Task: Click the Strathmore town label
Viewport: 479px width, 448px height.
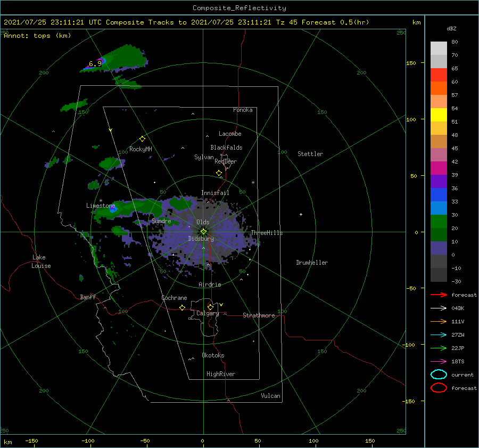Action: [x=259, y=315]
